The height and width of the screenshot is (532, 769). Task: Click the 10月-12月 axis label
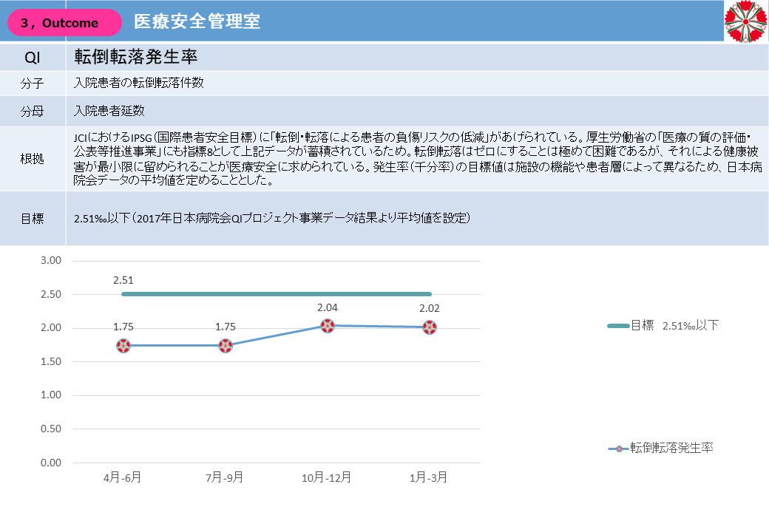327,477
